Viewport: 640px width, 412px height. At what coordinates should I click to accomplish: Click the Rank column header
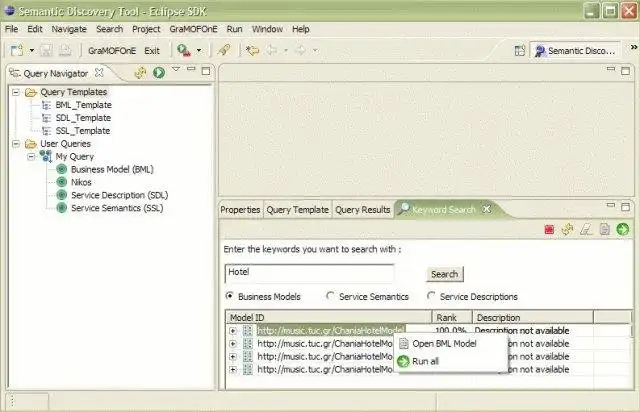[x=452, y=317]
